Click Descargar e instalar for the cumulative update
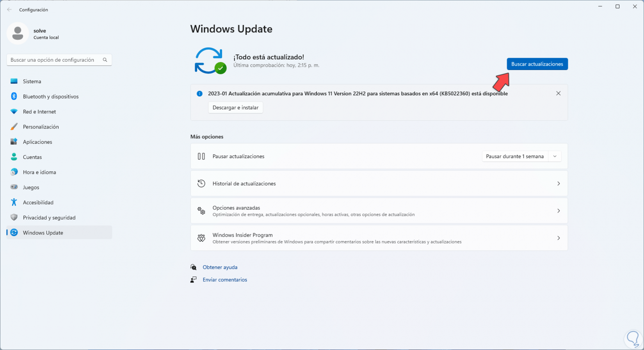The width and height of the screenshot is (644, 350). 235,107
